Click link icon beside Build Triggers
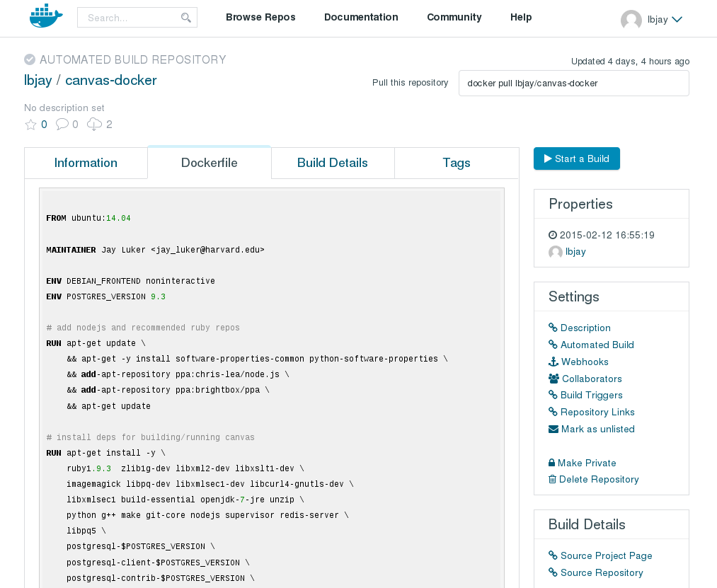Screen dimensions: 717x588 [x=553, y=395]
